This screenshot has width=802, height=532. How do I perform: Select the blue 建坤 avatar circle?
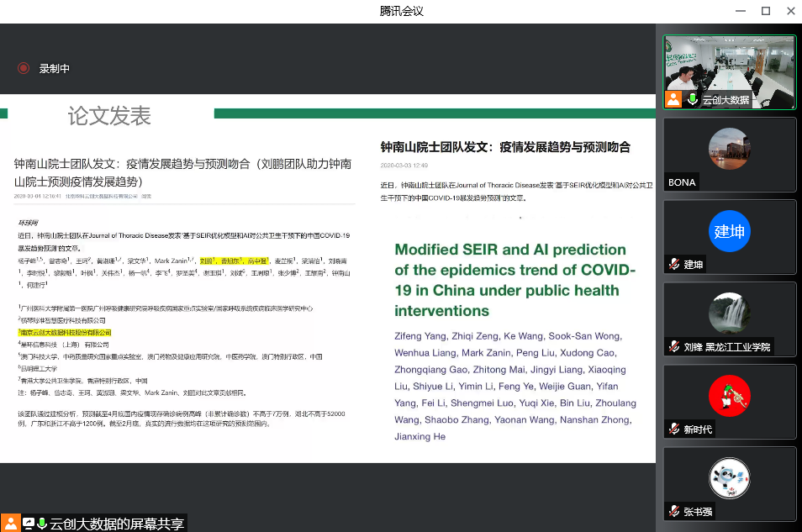pyautogui.click(x=729, y=231)
